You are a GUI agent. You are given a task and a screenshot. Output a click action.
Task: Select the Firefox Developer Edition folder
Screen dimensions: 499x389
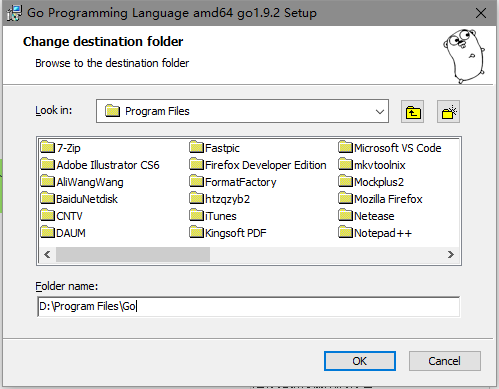pos(258,165)
